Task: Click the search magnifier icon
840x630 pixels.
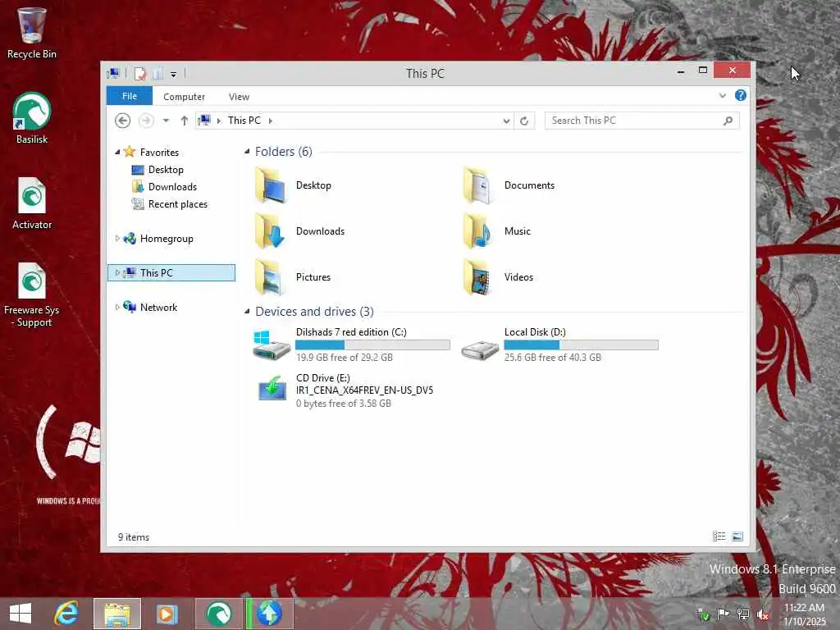Action: [x=728, y=121]
